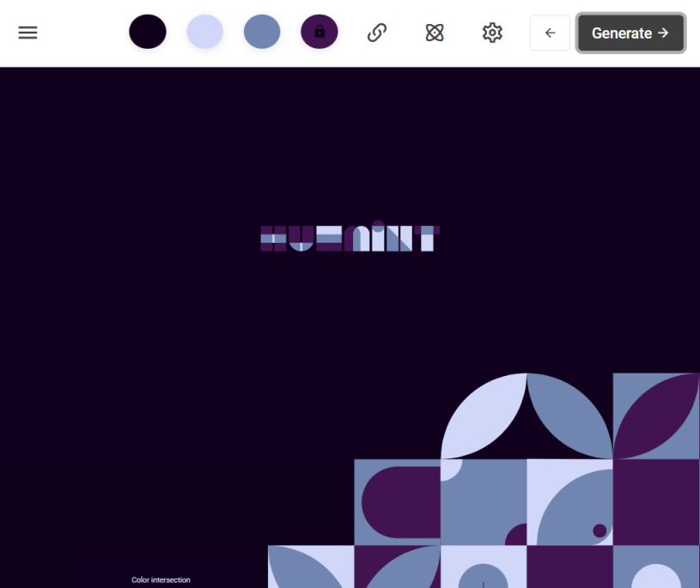The width and height of the screenshot is (700, 588).
Task: Click the slate leaf tile in the top row
Action: [x=571, y=414]
